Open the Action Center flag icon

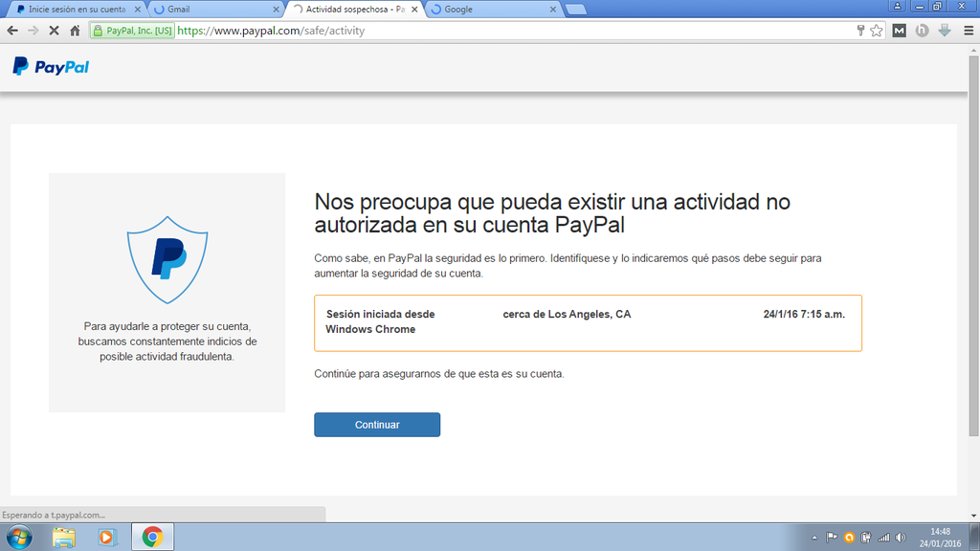[832, 538]
